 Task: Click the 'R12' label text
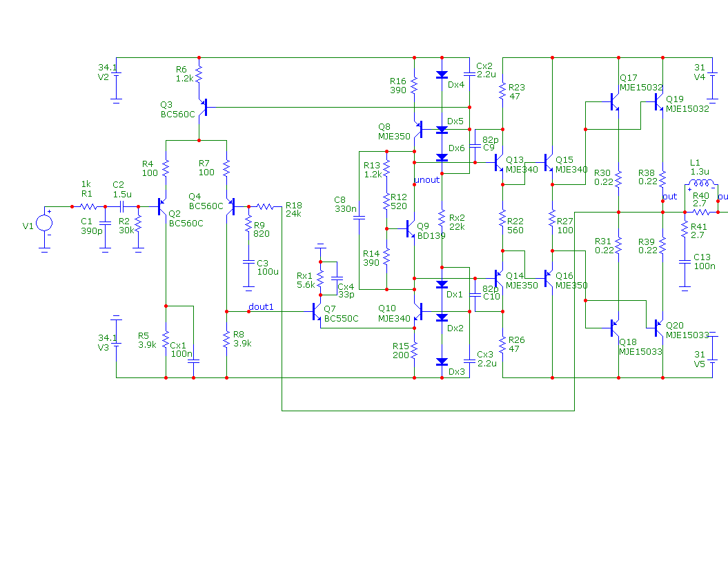tap(399, 197)
